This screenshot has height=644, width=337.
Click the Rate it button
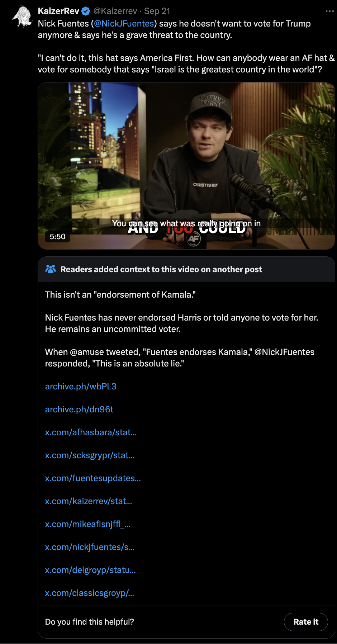(306, 622)
